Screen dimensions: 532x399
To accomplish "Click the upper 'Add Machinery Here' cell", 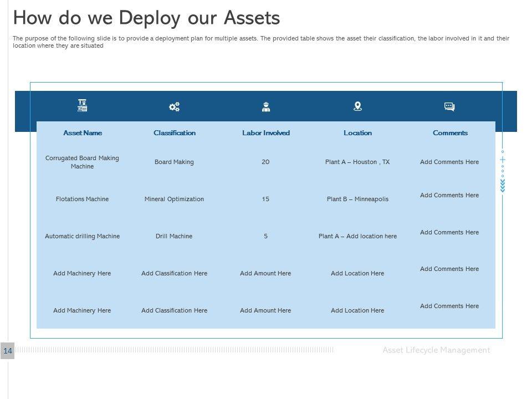I will coord(82,273).
